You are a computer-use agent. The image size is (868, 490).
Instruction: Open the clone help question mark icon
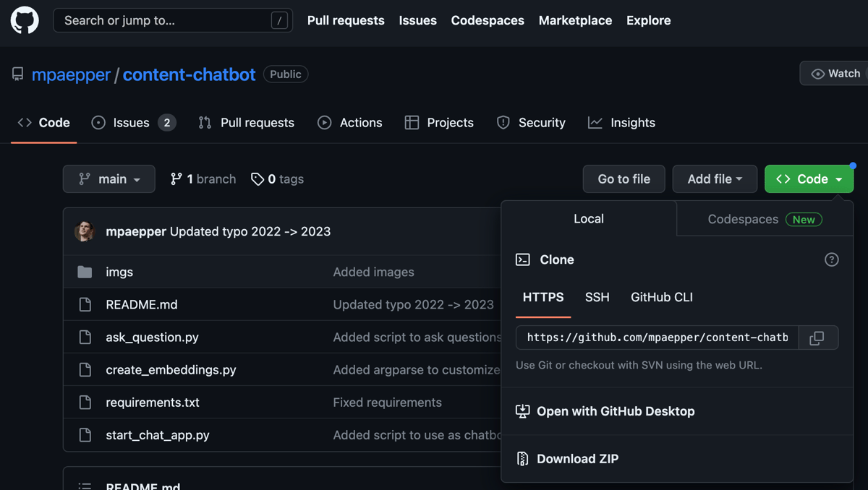click(832, 259)
